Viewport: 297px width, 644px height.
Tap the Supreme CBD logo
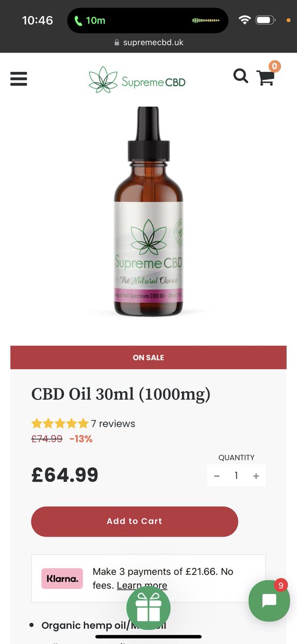click(137, 79)
